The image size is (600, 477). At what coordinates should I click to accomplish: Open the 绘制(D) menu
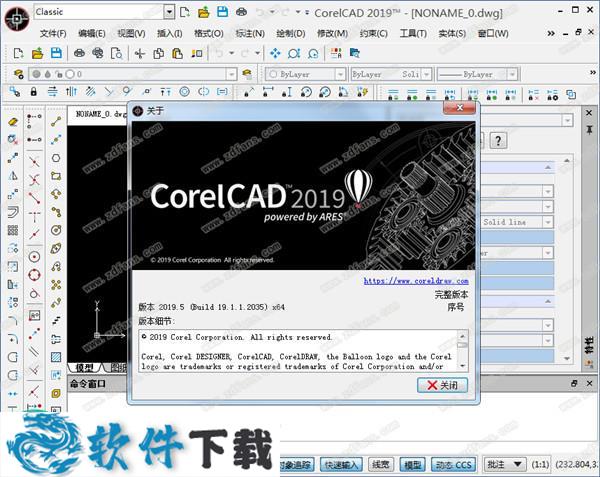[291, 34]
